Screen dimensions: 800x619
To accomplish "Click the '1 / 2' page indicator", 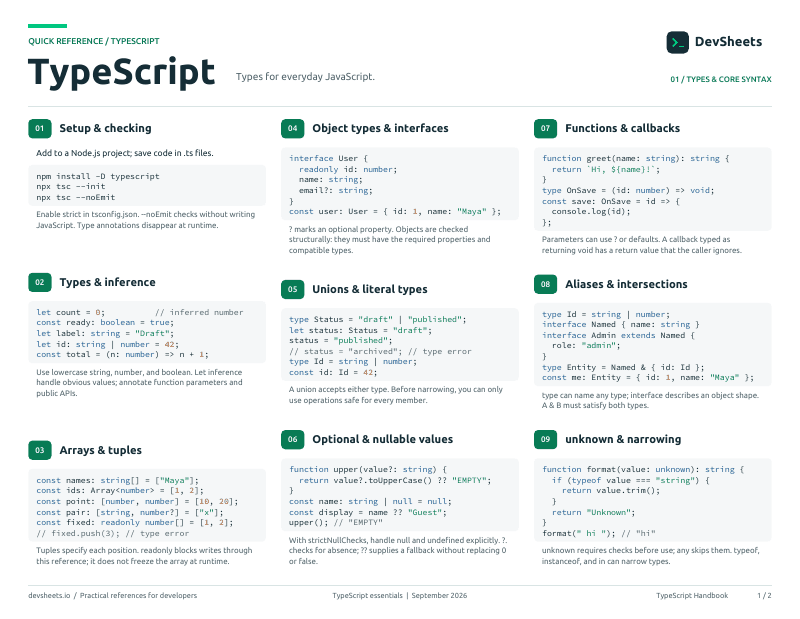I will tap(764, 596).
